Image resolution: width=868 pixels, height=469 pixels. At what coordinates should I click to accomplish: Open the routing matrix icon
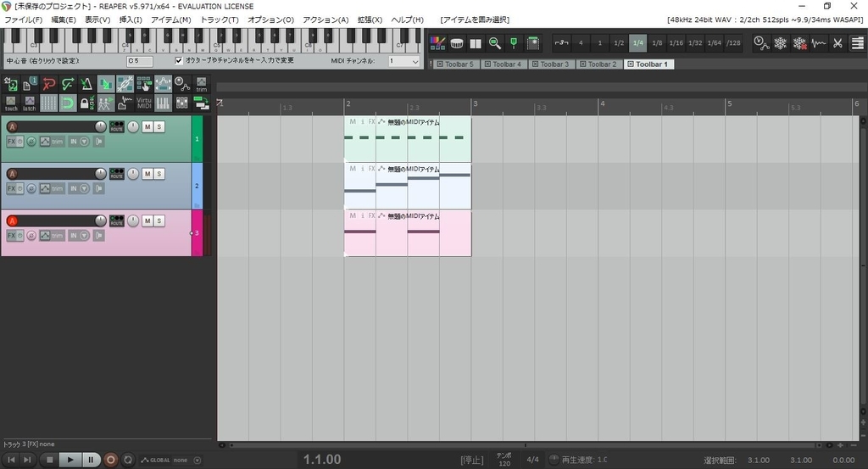[201, 103]
